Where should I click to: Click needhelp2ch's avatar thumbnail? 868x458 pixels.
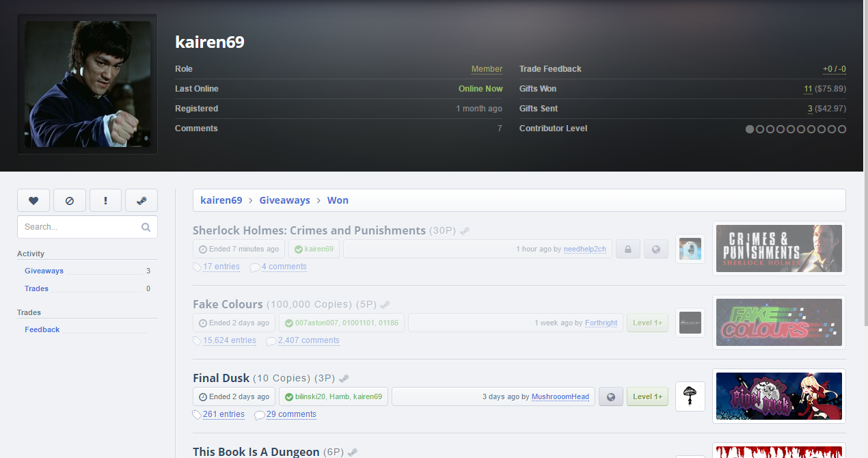690,249
